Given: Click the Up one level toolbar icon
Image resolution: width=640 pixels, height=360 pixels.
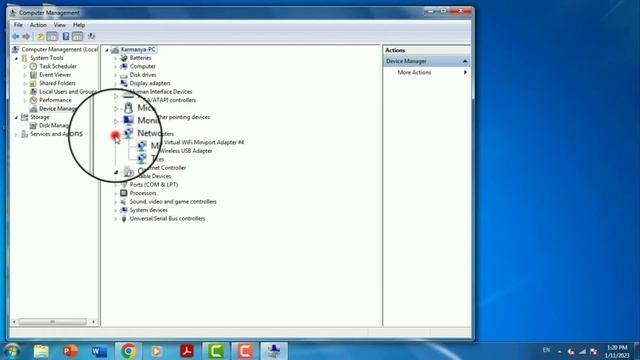Looking at the screenshot, I should pyautogui.click(x=41, y=37).
